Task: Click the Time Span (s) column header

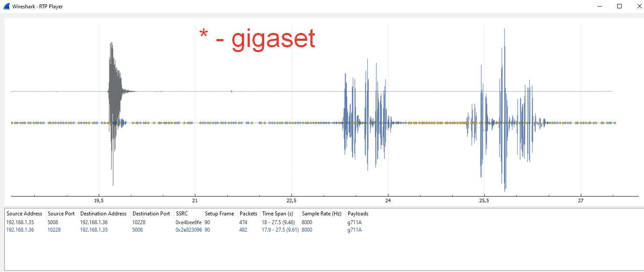Action: pyautogui.click(x=277, y=214)
